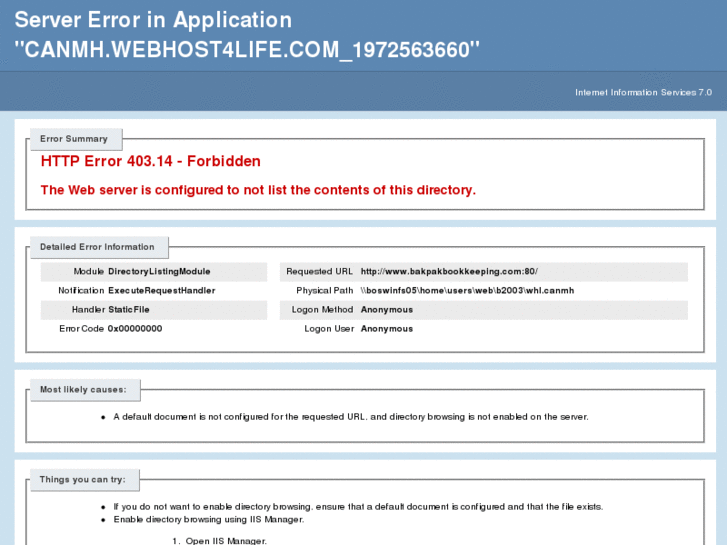Click the Module field label
This screenshot has height=545, width=727.
89,271
